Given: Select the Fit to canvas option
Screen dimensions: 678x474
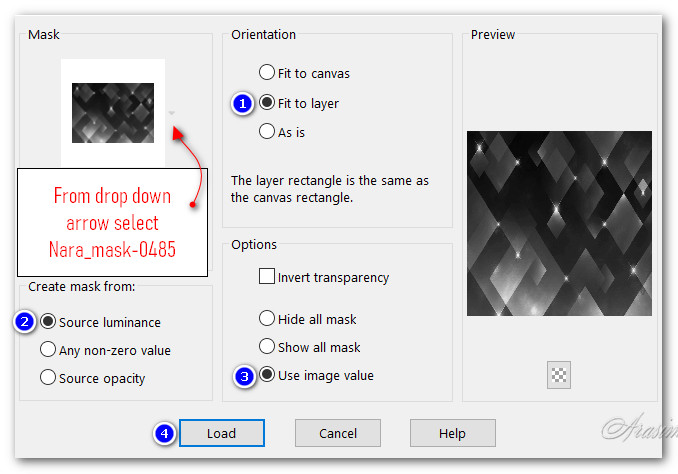Looking at the screenshot, I should click(x=267, y=73).
